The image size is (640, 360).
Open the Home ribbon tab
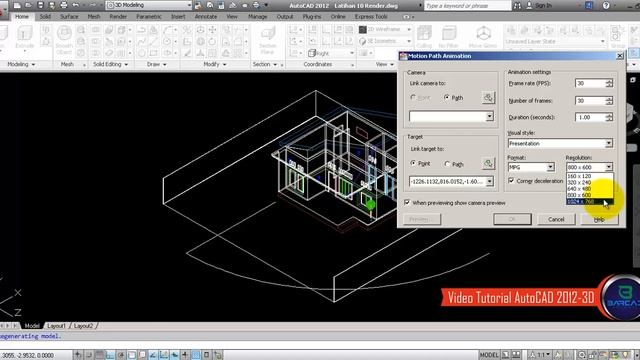coord(22,16)
